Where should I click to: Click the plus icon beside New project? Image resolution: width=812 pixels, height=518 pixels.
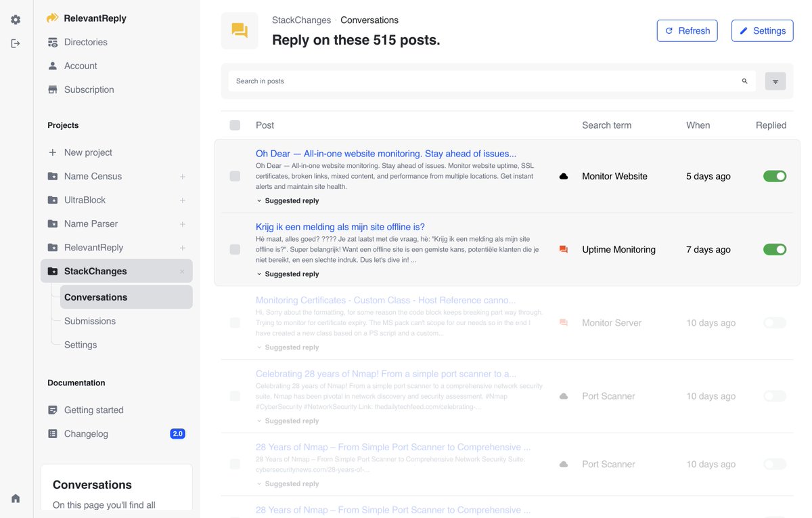53,152
